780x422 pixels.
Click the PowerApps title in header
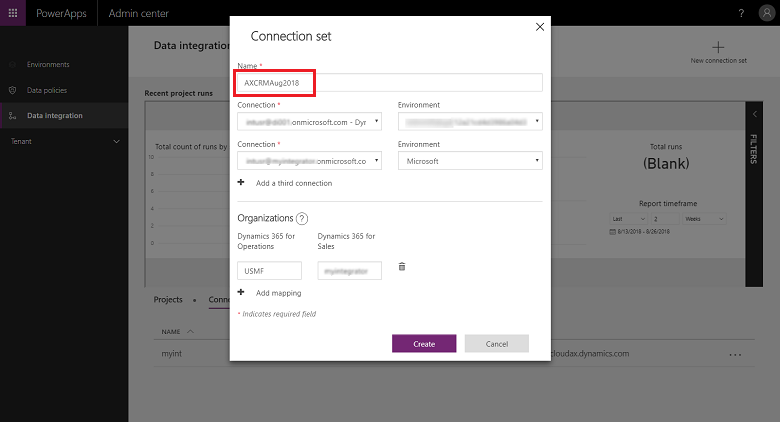[x=61, y=13]
